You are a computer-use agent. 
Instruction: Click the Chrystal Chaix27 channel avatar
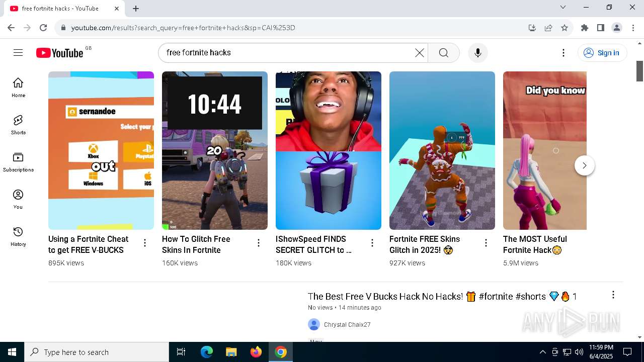pyautogui.click(x=314, y=325)
